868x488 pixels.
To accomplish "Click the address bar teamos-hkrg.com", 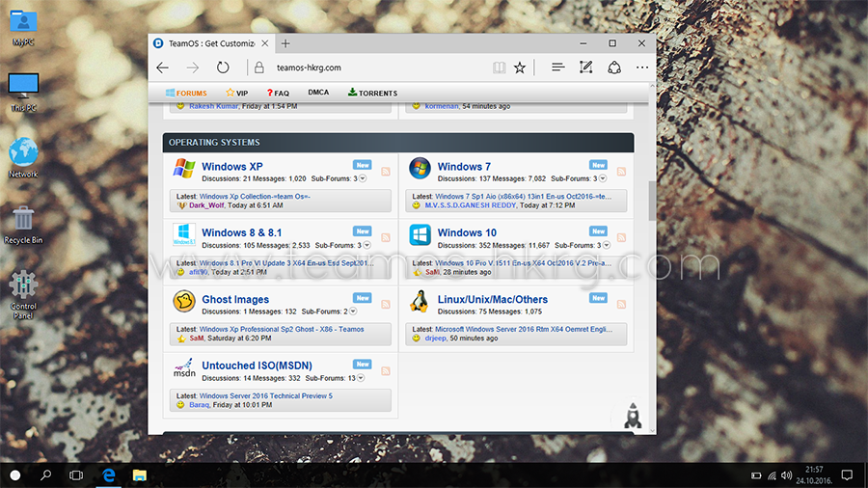I will tap(309, 68).
